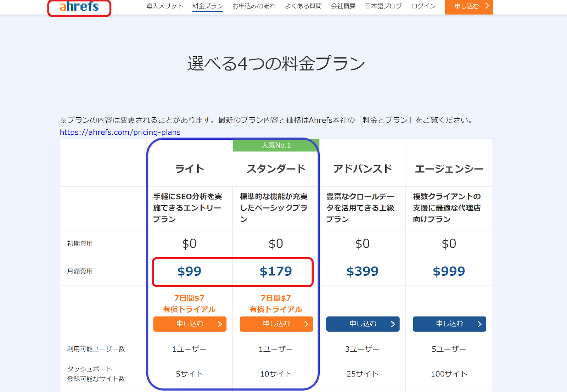Click スタンダード plan's 7日間$7 有償トライアル text
Viewport: 567px width, 392px height.
click(x=276, y=304)
